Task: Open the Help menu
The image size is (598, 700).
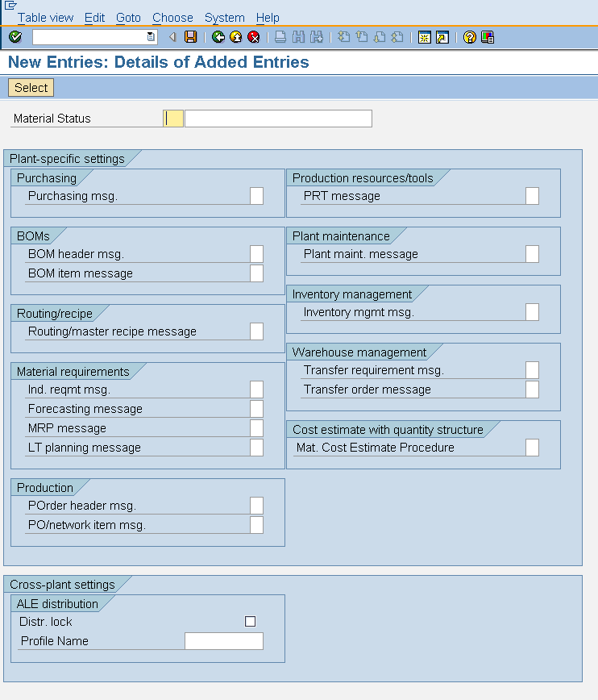Action: [x=268, y=17]
